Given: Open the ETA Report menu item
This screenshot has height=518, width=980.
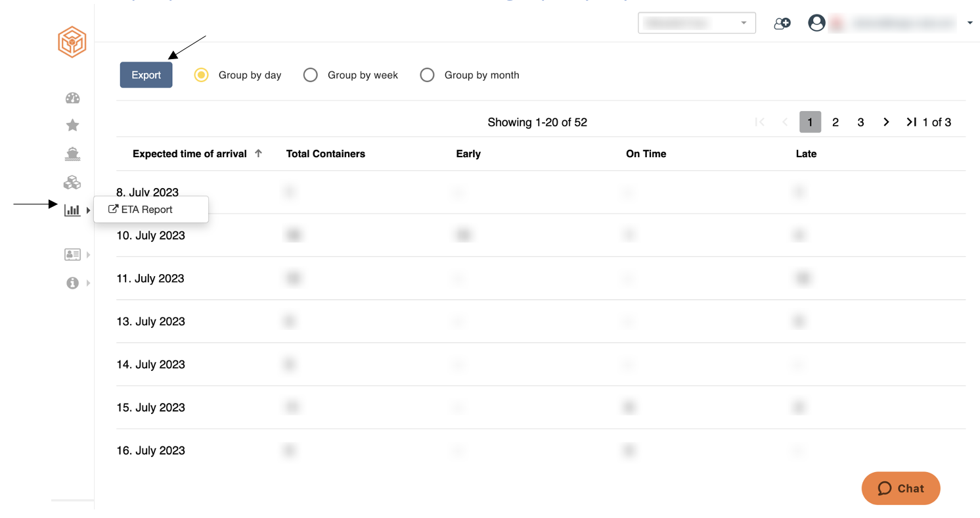Looking at the screenshot, I should click(140, 210).
